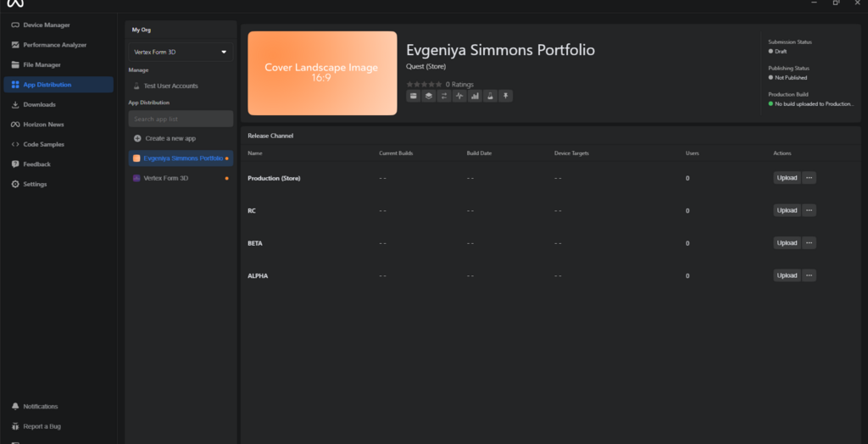Viewport: 868px width, 444px height.
Task: Go to Downloads in the sidebar
Action: point(39,104)
